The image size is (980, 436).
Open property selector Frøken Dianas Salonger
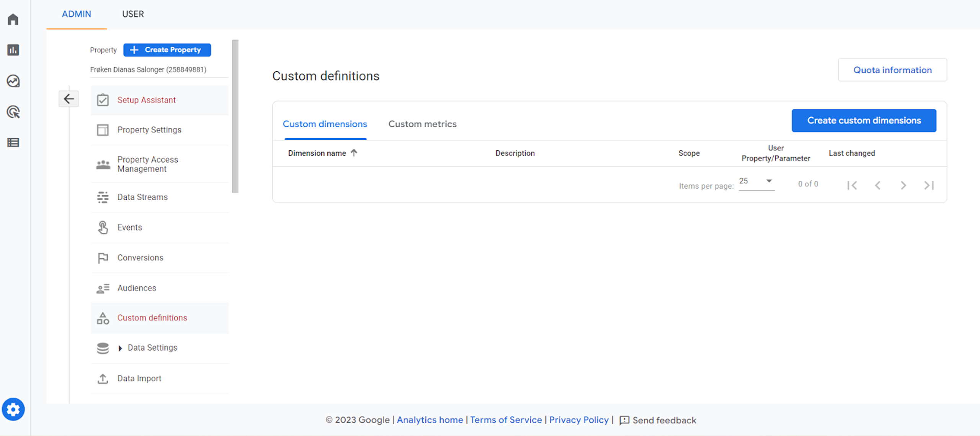click(148, 69)
